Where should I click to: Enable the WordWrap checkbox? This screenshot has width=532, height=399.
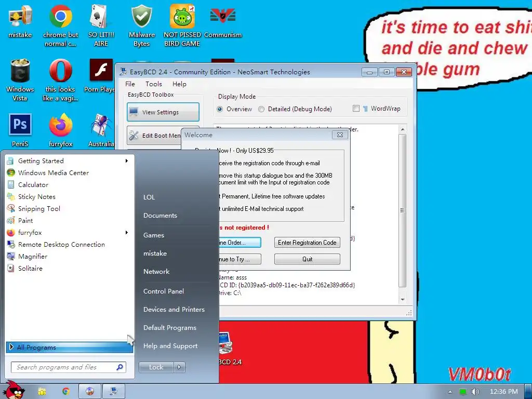pyautogui.click(x=356, y=109)
